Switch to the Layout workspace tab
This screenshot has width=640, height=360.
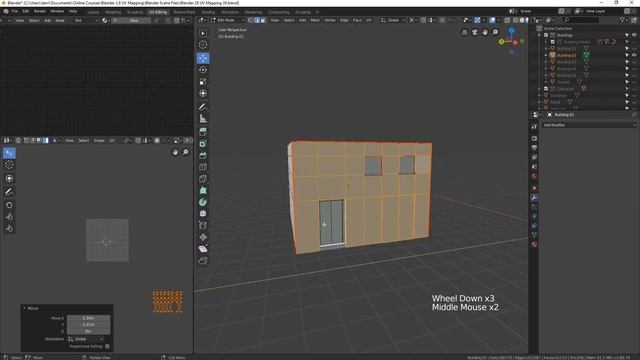(x=93, y=12)
